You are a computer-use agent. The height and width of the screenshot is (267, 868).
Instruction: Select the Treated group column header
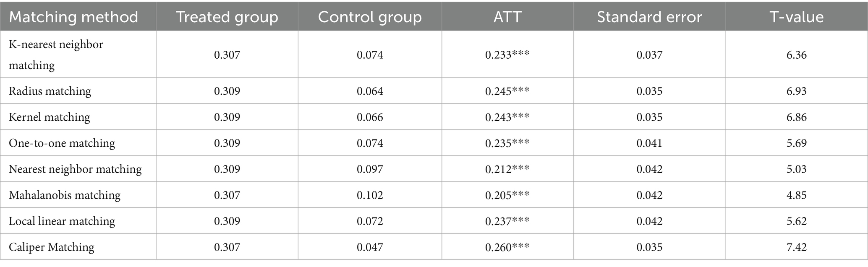tap(227, 17)
